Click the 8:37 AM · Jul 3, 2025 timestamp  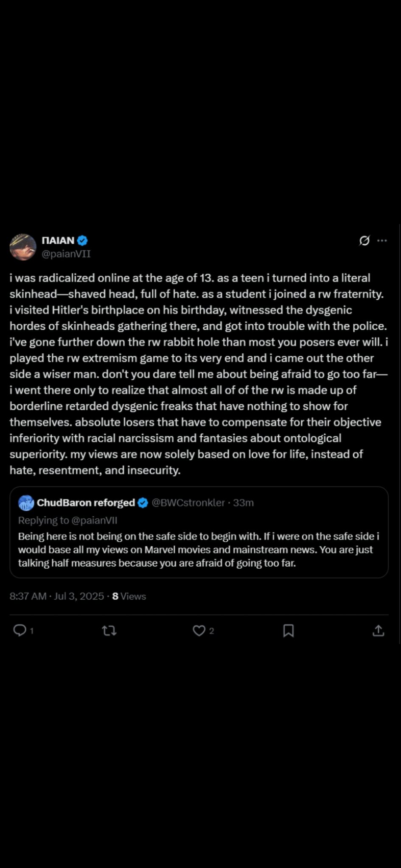point(56,596)
